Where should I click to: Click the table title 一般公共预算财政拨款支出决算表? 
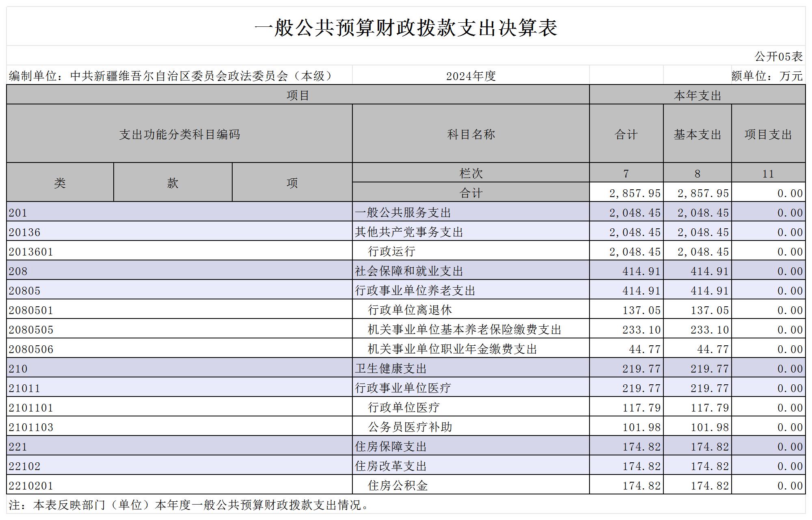(406, 28)
